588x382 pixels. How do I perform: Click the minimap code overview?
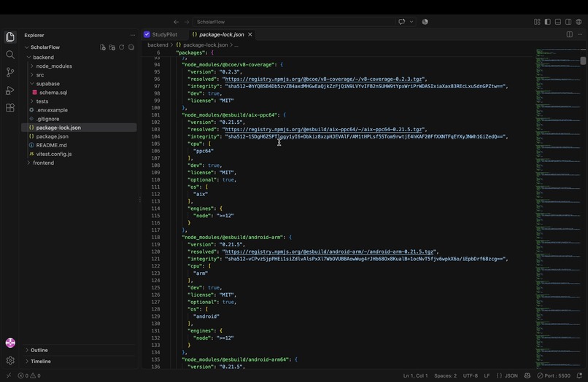(557, 208)
